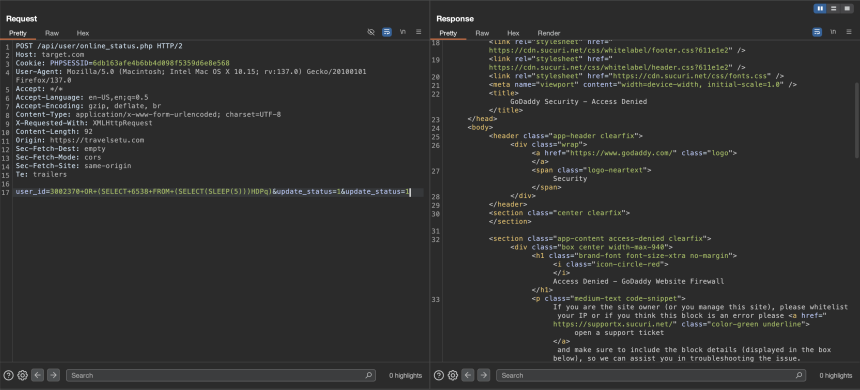
Task: Go to next search match in Request
Action: tap(53, 376)
